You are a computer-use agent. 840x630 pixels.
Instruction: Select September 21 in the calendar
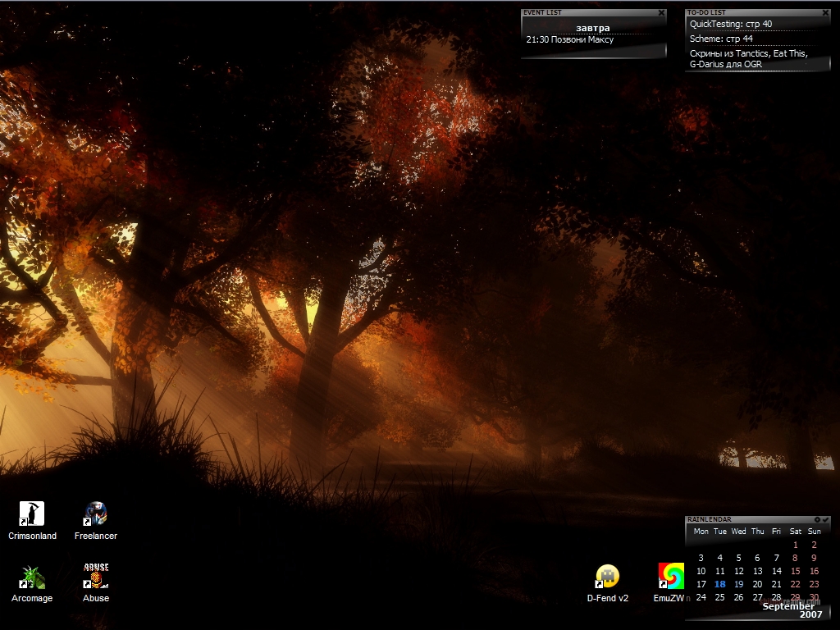pos(776,584)
